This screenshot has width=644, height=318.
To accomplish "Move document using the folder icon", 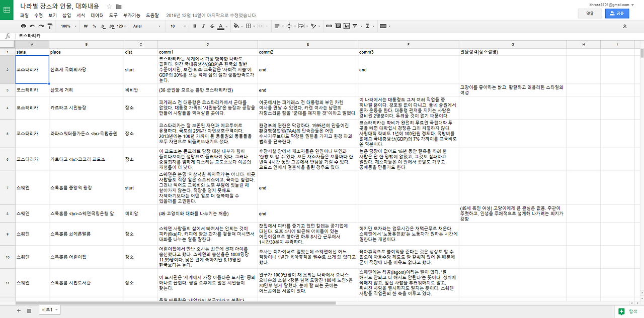I will [x=119, y=7].
